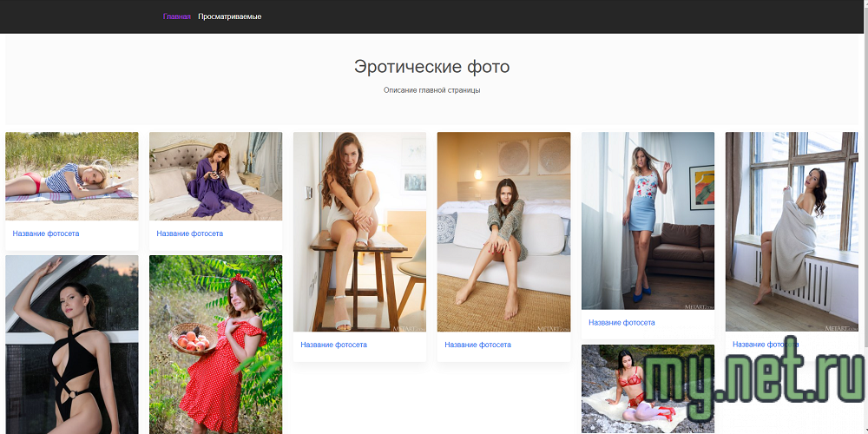
Task: Click Название фотосета link under purple robe photo
Action: click(x=189, y=233)
